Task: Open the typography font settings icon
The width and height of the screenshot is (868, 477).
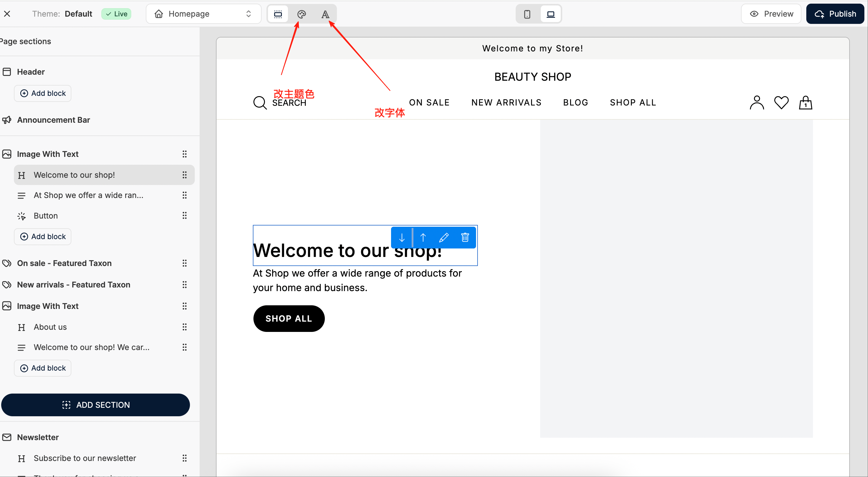Action: click(x=325, y=14)
